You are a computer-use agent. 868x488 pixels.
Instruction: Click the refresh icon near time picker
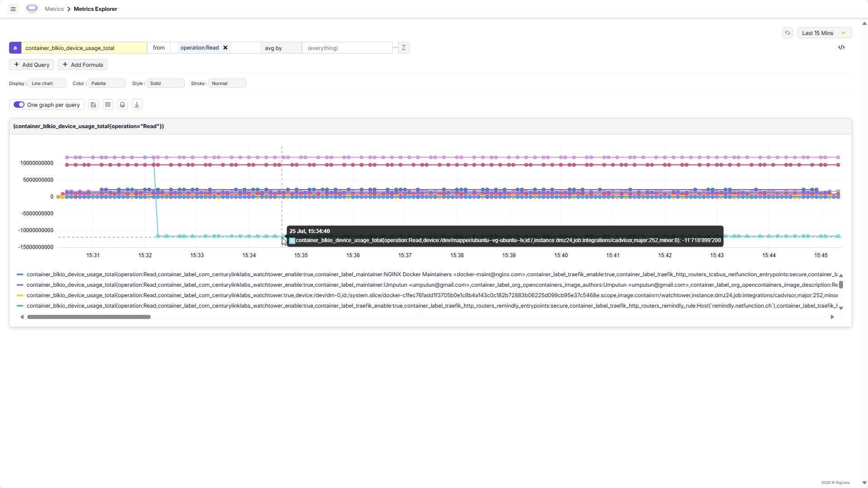tap(788, 33)
